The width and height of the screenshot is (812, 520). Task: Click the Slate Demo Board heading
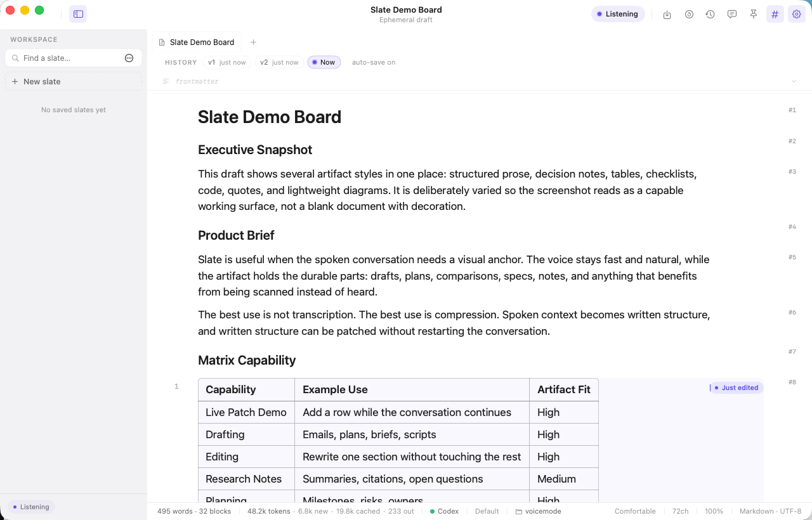click(x=270, y=117)
